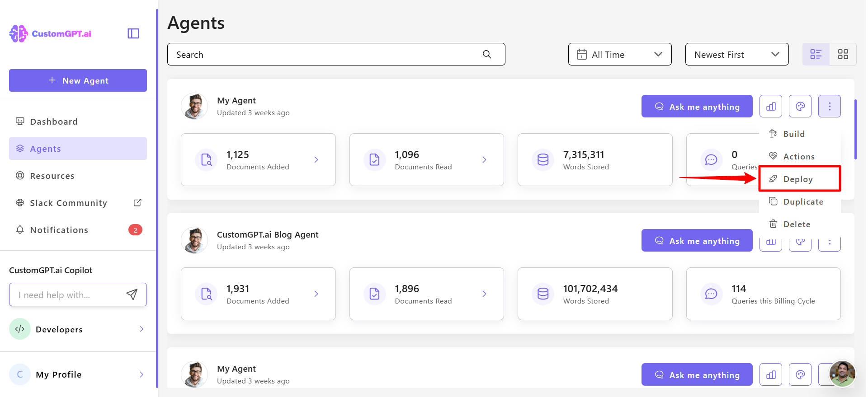Click the 1,896 Documents Read icon

click(x=375, y=294)
